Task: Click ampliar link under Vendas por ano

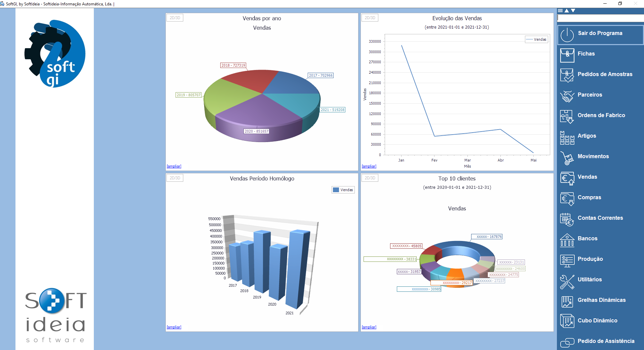Action: pos(174,166)
